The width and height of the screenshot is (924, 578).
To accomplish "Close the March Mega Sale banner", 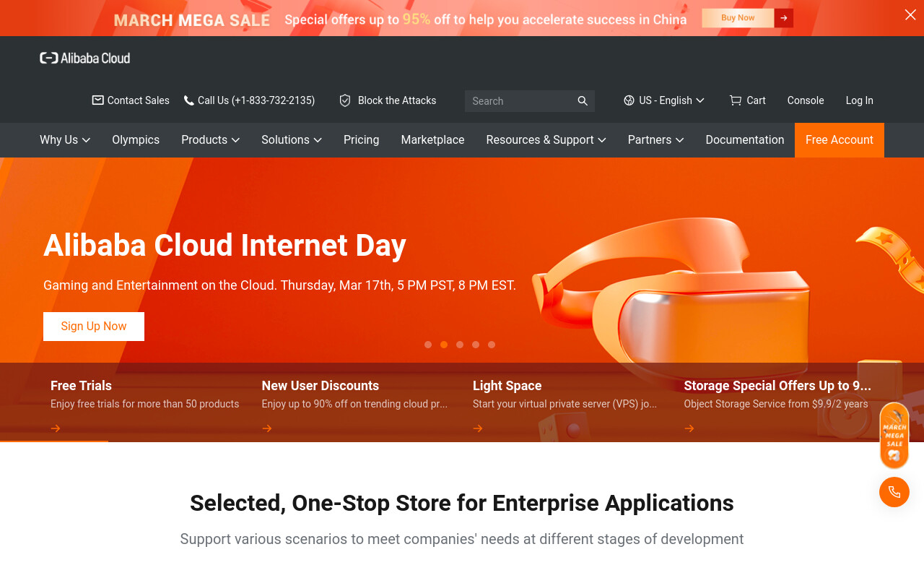I will click(910, 15).
